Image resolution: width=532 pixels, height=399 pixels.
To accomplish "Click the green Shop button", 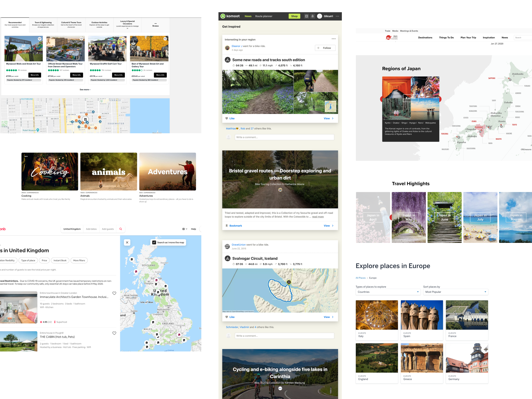I will [x=294, y=16].
